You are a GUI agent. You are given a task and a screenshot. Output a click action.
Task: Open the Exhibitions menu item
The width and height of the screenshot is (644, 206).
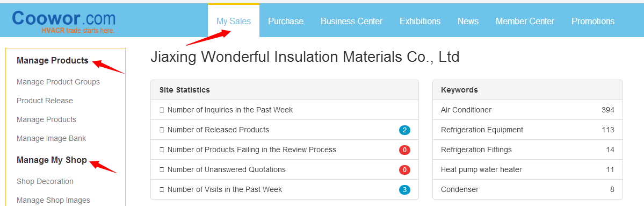point(420,21)
